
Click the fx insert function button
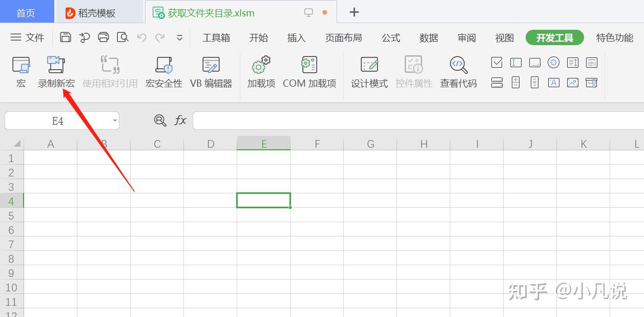180,121
